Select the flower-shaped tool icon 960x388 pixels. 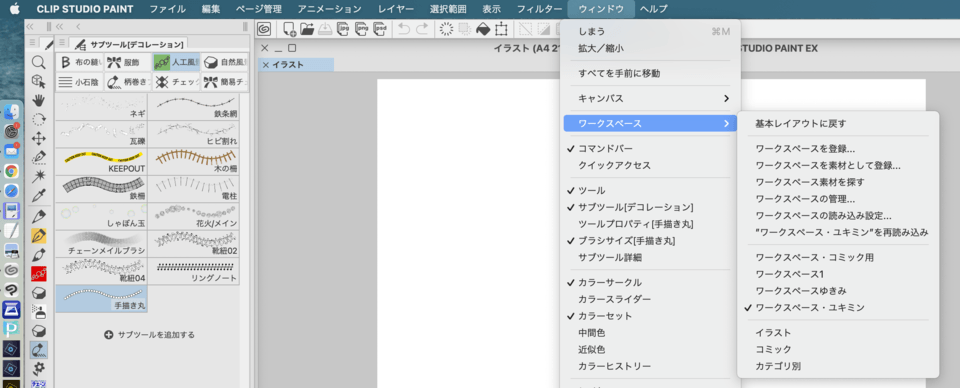(x=39, y=368)
